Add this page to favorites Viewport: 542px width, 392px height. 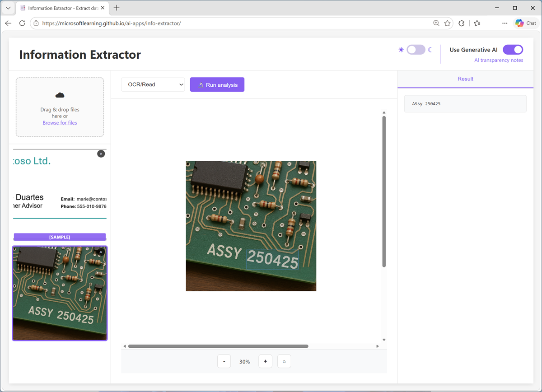pyautogui.click(x=447, y=23)
